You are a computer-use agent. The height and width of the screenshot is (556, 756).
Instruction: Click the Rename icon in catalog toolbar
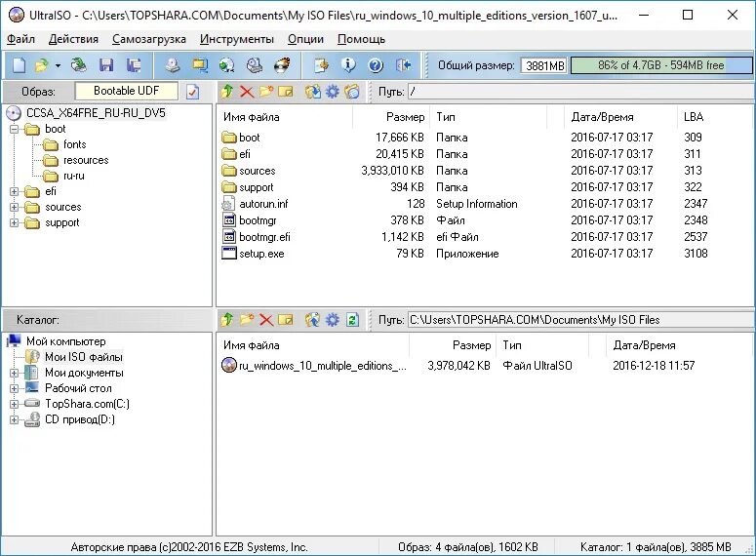(x=286, y=319)
